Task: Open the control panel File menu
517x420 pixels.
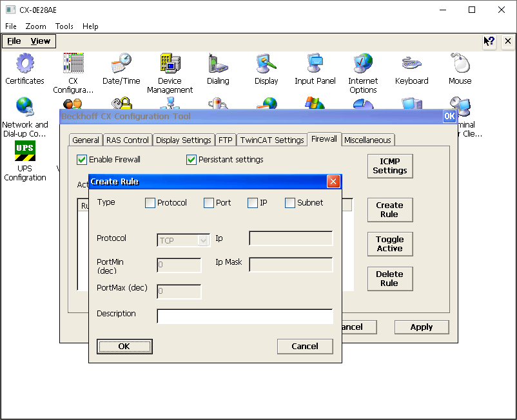Action: [x=14, y=41]
